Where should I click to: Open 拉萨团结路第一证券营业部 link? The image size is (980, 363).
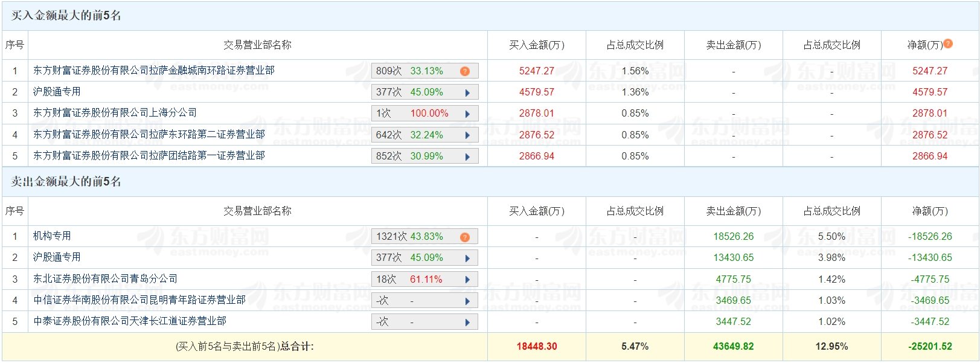click(149, 156)
